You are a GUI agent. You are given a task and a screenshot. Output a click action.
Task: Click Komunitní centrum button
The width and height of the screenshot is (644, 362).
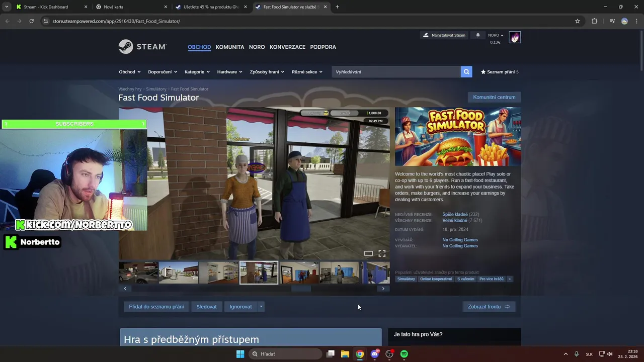(494, 97)
